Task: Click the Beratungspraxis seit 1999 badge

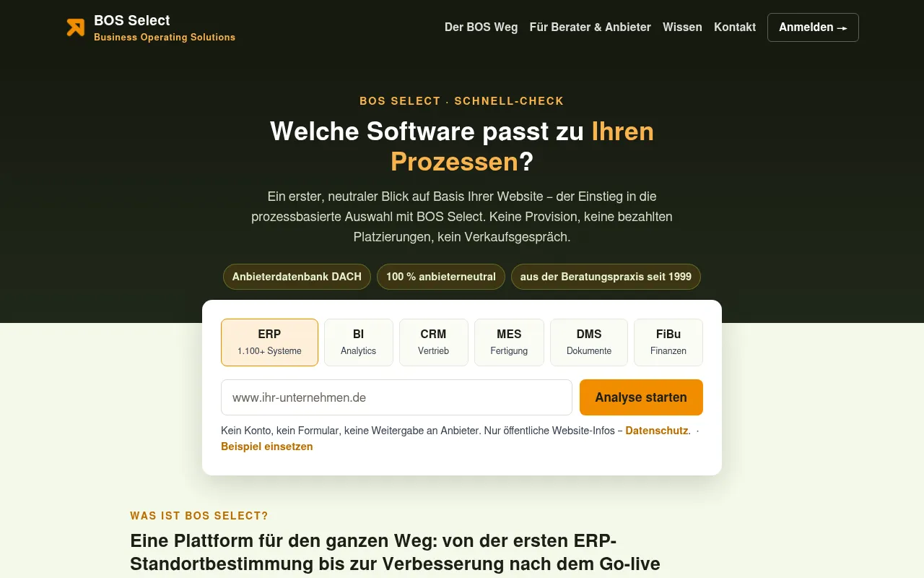Action: point(606,277)
